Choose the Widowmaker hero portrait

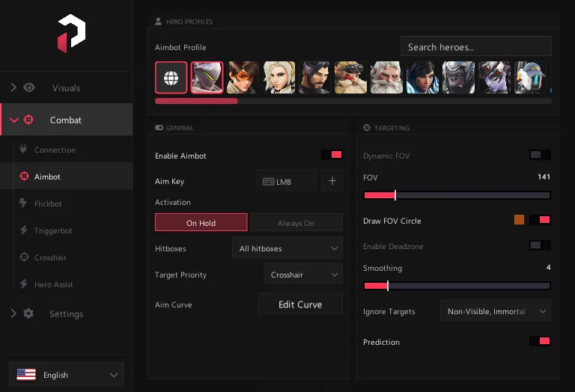[x=494, y=78]
